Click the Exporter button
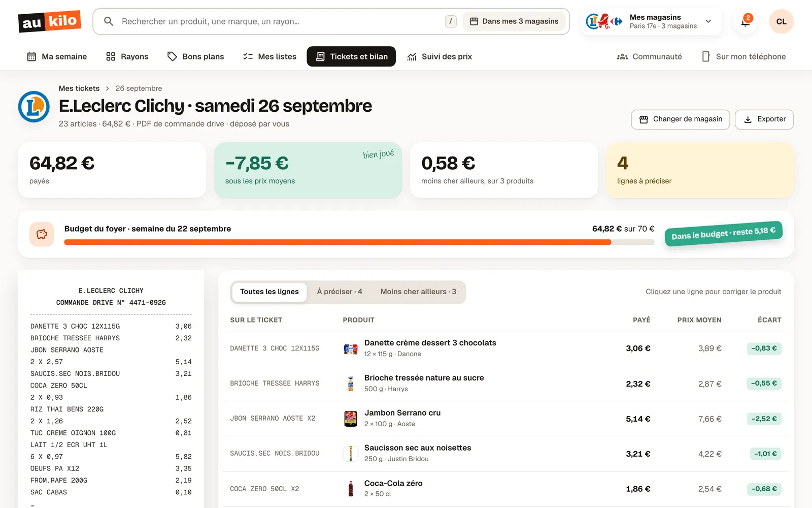 [x=764, y=119]
